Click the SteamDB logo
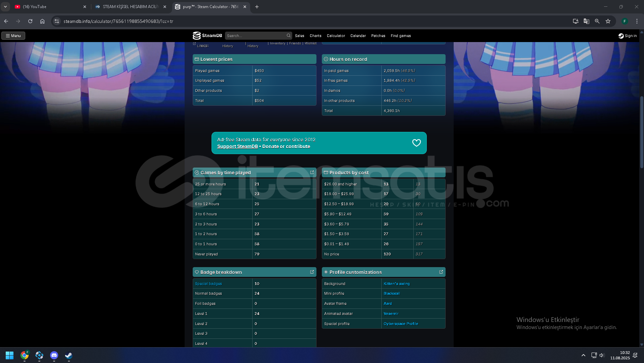Image resolution: width=644 pixels, height=363 pixels. (x=207, y=36)
